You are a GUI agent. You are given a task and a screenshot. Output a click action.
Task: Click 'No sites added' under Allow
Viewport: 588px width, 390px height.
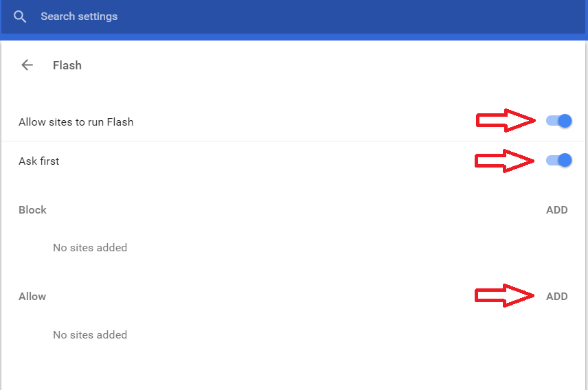click(x=90, y=335)
